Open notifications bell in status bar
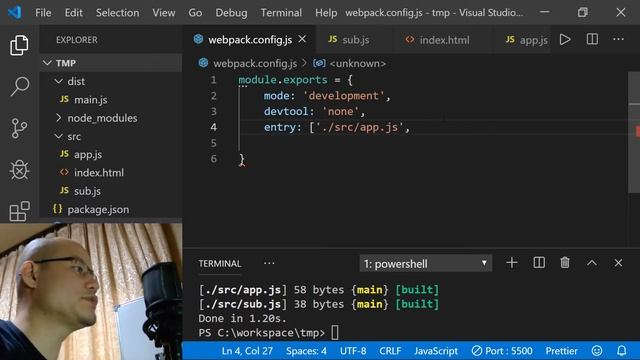 [621, 351]
